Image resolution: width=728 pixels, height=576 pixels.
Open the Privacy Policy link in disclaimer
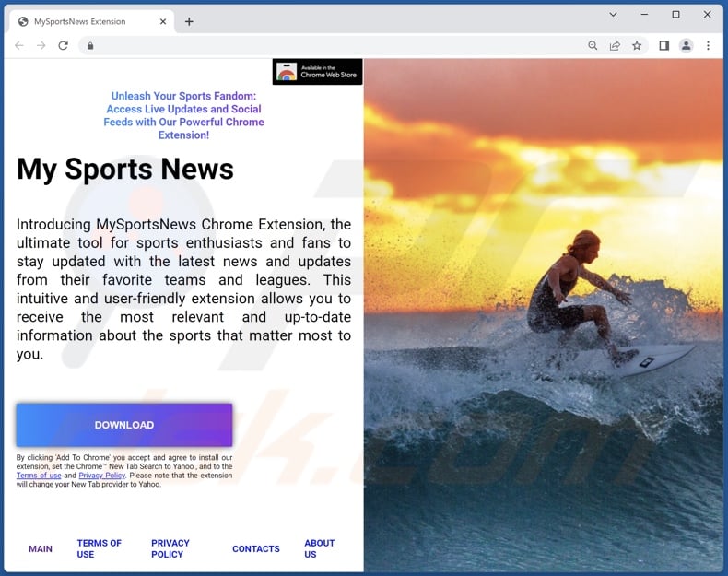coord(102,476)
